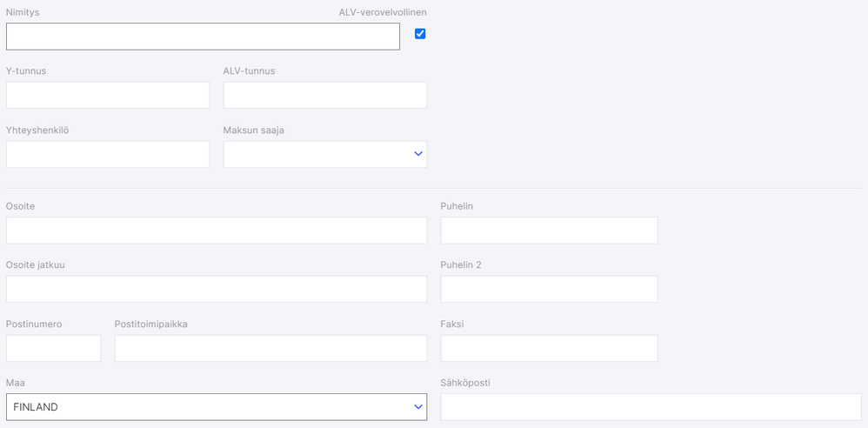Image resolution: width=868 pixels, height=428 pixels.
Task: Click into the ALV-tunnus field
Action: pos(324,95)
